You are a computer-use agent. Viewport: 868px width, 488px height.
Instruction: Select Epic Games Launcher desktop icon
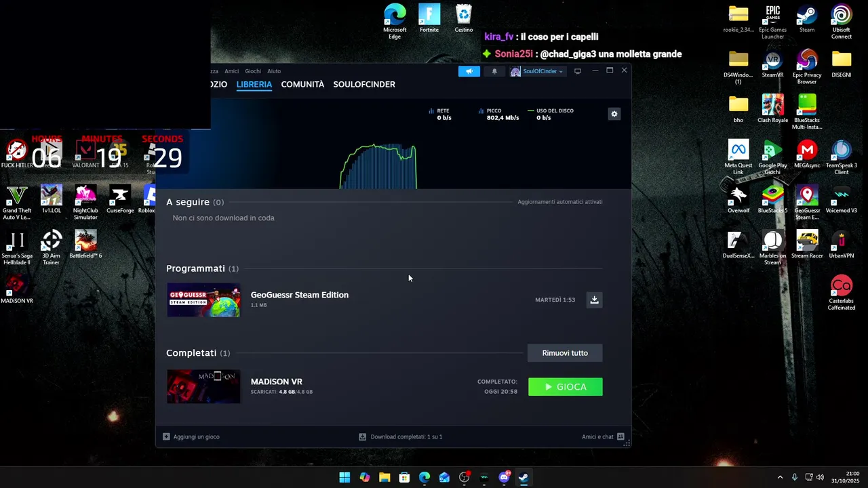tap(772, 22)
